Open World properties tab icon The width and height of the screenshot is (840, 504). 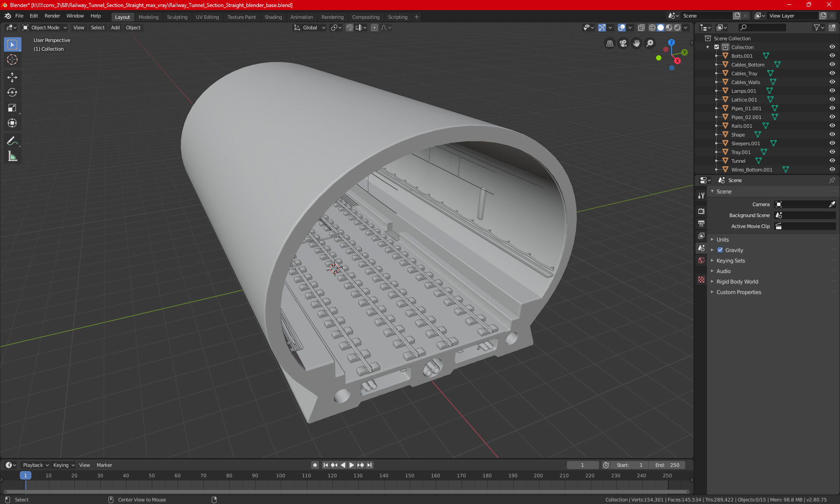[x=701, y=260]
